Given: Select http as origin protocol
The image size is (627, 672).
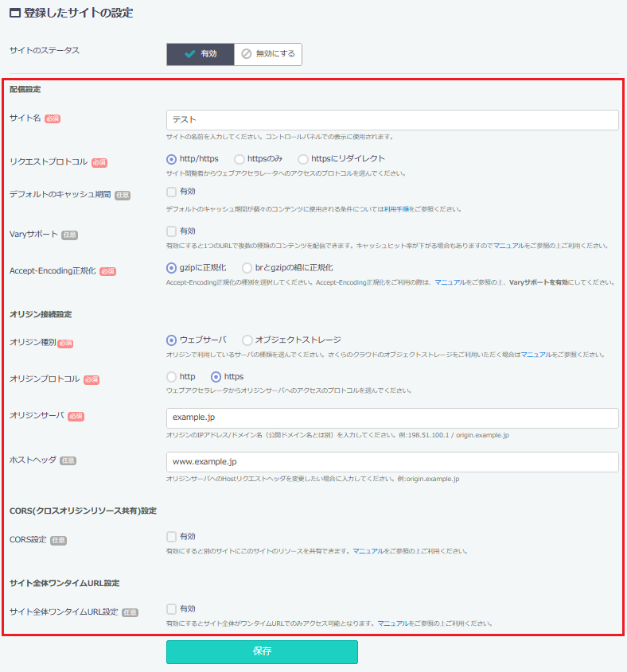Looking at the screenshot, I should [172, 377].
